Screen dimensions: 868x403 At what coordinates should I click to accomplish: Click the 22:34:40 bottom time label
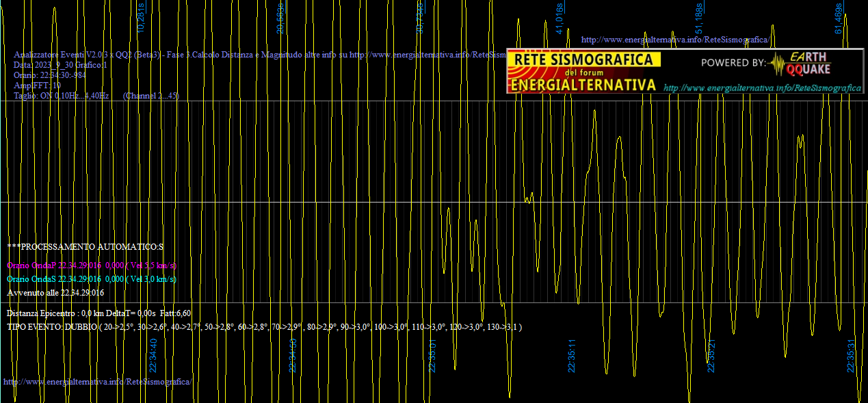[x=153, y=356]
